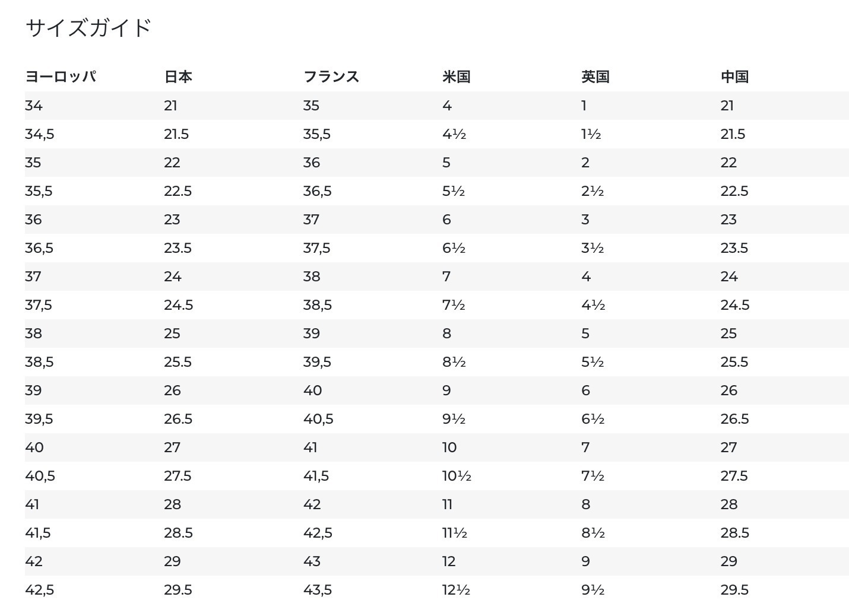Click China size 29.5 cell
This screenshot has height=616, width=849.
coord(734,590)
